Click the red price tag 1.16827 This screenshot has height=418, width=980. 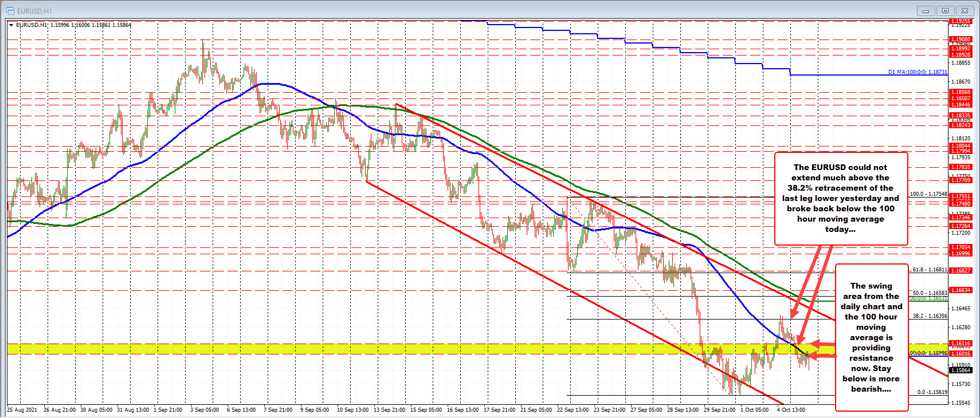961,271
